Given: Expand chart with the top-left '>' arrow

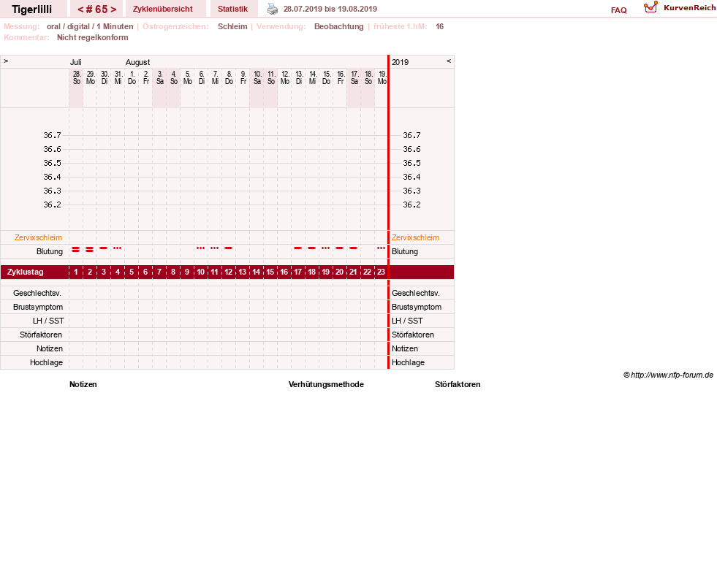Looking at the screenshot, I should (x=6, y=61).
